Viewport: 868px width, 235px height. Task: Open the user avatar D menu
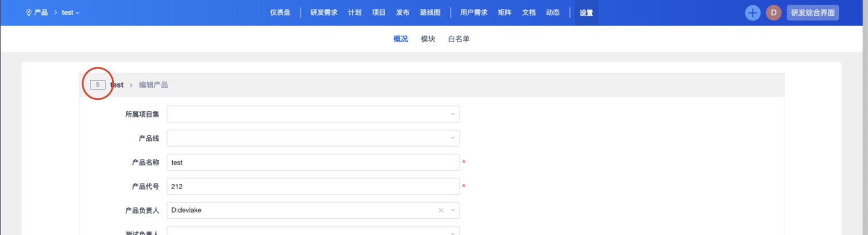coord(774,13)
